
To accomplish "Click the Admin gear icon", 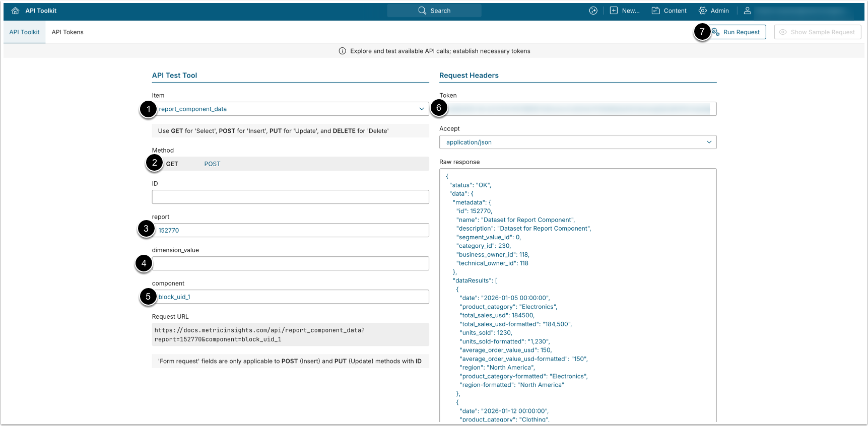I will point(702,11).
